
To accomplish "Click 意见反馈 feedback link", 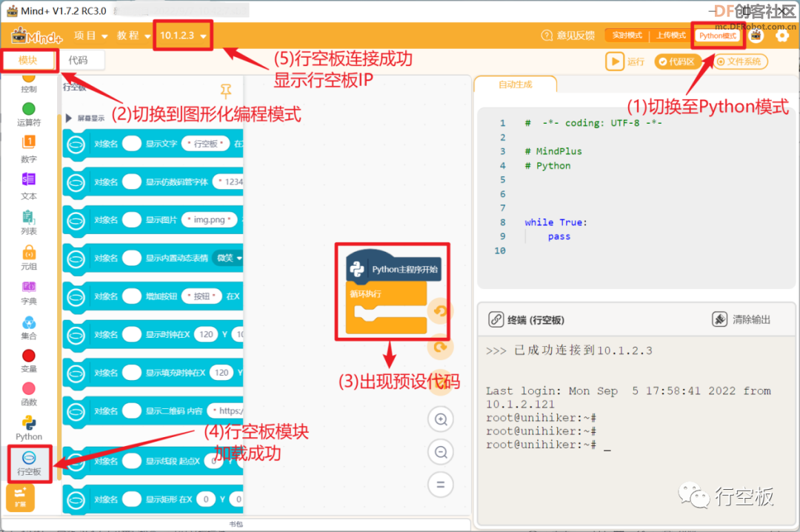I will coord(576,36).
